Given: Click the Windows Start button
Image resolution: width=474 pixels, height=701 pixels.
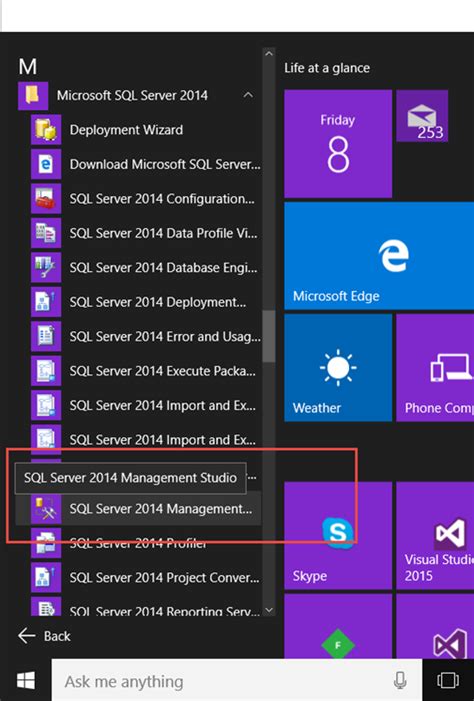Looking at the screenshot, I should coord(26,681).
